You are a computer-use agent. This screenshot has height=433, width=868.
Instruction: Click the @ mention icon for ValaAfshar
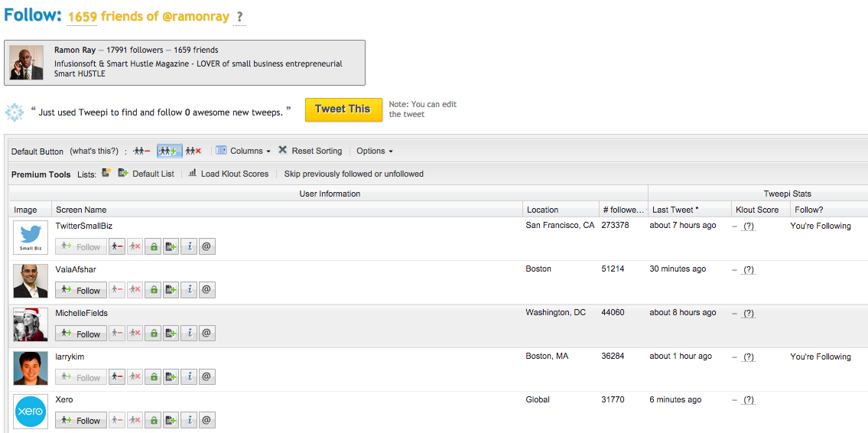[x=206, y=291]
